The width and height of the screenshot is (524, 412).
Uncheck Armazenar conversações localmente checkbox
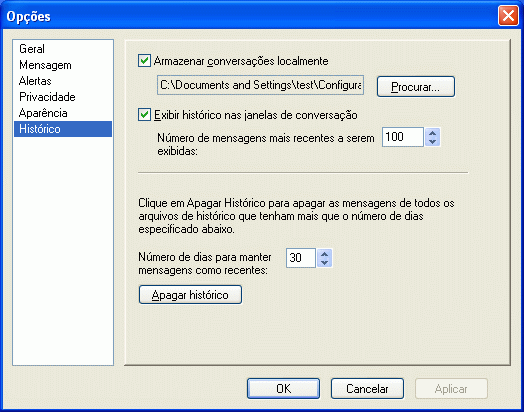(x=144, y=61)
